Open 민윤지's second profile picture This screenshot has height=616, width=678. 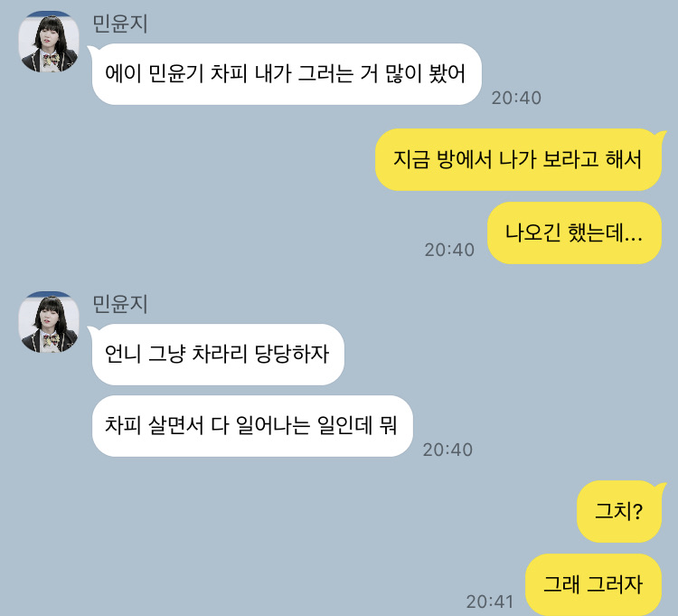(49, 322)
